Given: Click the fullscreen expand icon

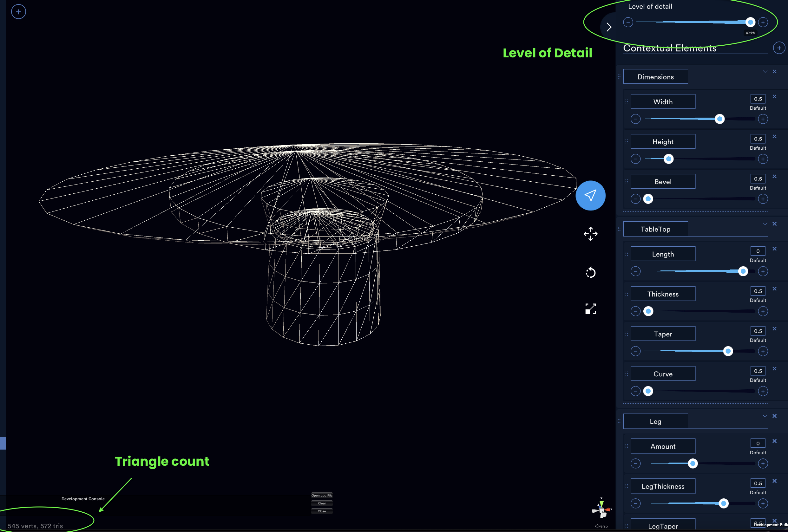Looking at the screenshot, I should point(590,309).
